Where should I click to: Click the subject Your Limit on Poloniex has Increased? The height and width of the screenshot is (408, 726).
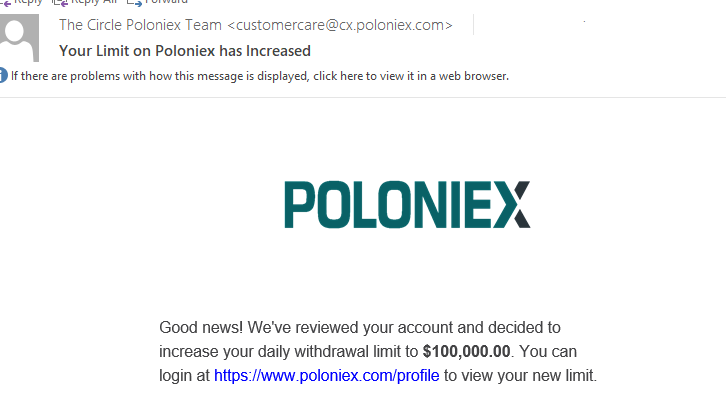pyautogui.click(x=185, y=51)
